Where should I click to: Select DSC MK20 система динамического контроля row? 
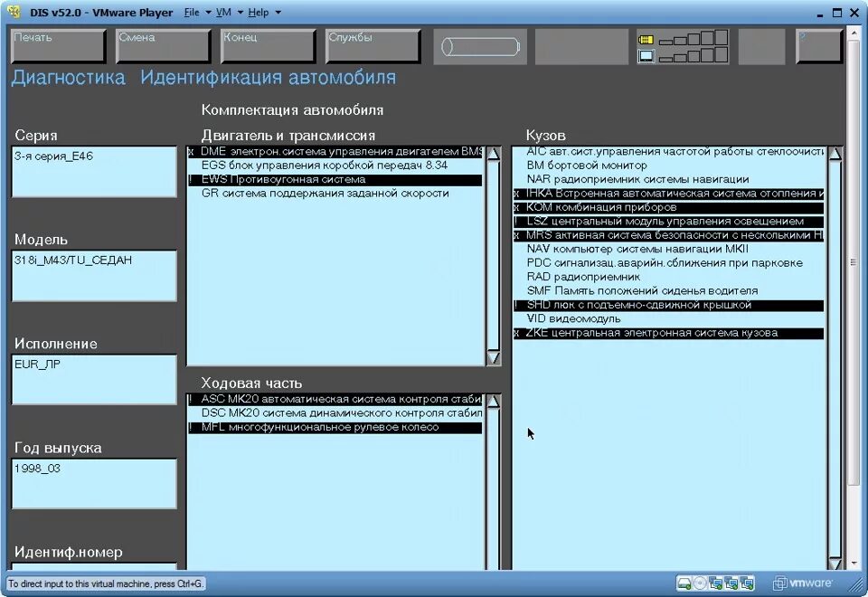335,413
